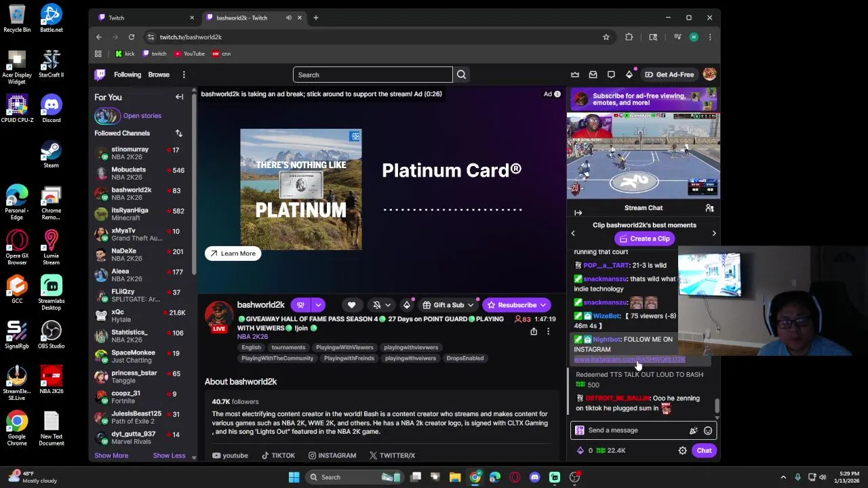Open the Prime Loot crown icon
This screenshot has height=488, width=868.
coord(575,75)
